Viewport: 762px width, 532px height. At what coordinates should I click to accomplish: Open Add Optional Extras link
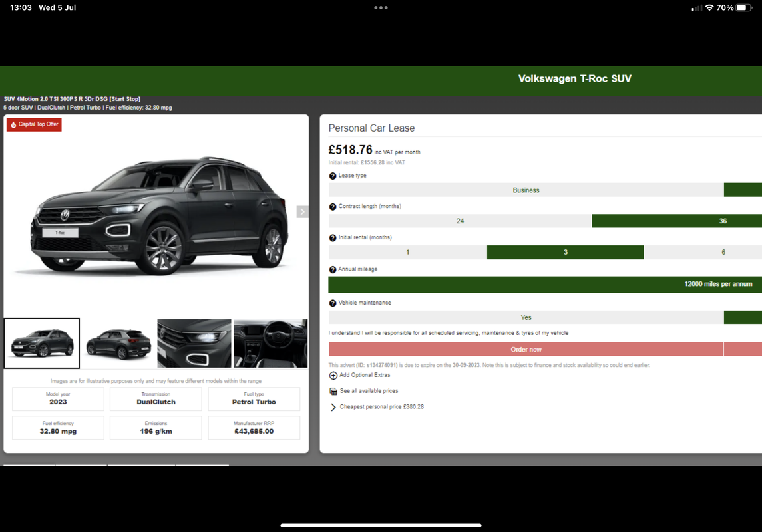coord(365,375)
